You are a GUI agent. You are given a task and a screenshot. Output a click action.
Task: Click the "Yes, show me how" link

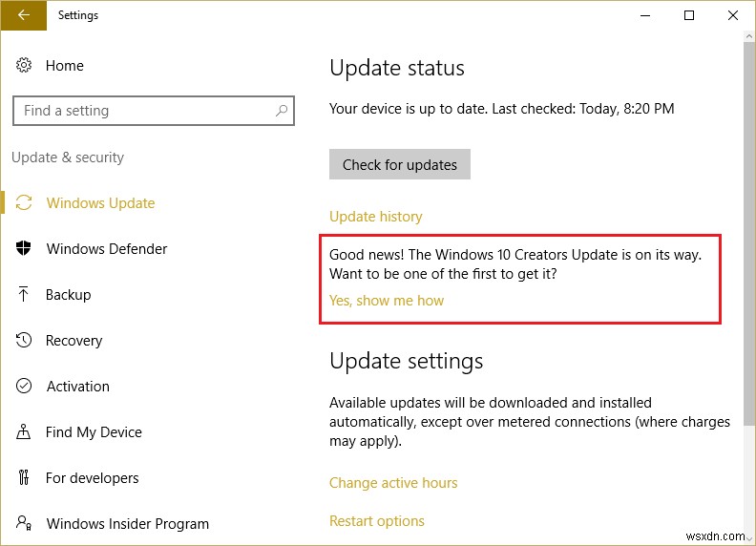(387, 301)
